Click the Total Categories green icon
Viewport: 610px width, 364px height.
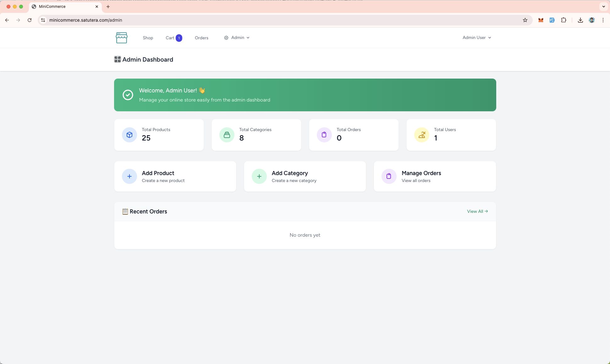tap(227, 135)
